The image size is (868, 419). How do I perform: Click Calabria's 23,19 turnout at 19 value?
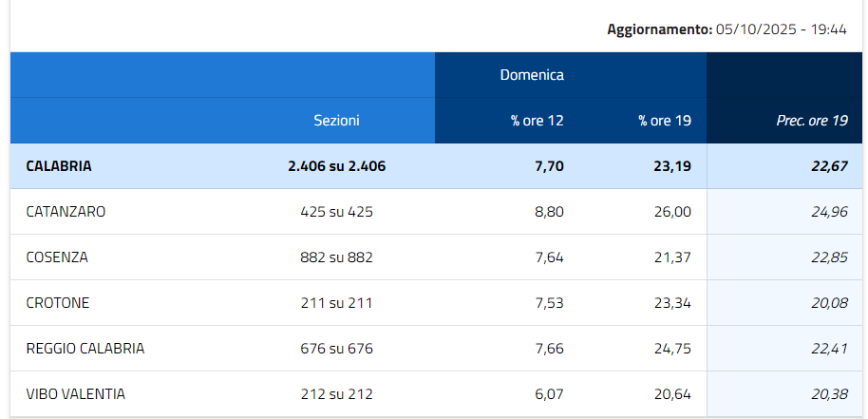pos(673,166)
